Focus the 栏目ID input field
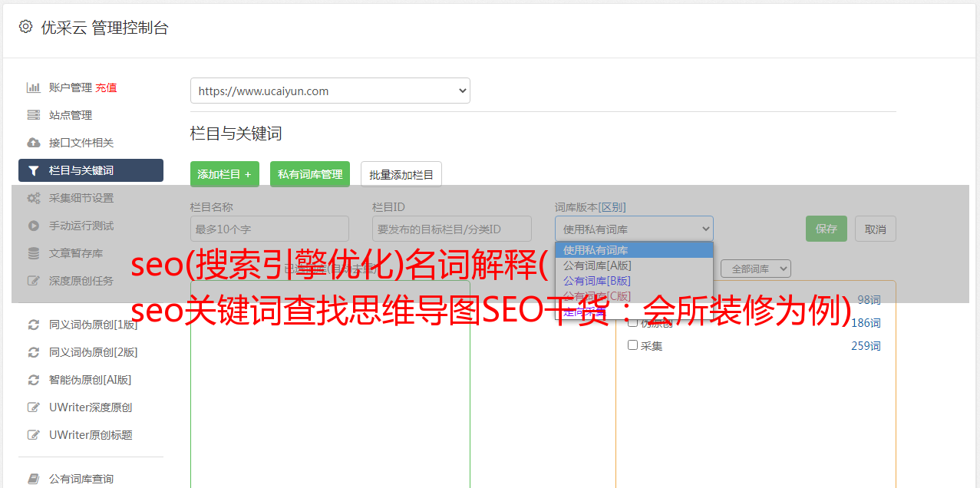The width and height of the screenshot is (980, 488). pos(452,229)
